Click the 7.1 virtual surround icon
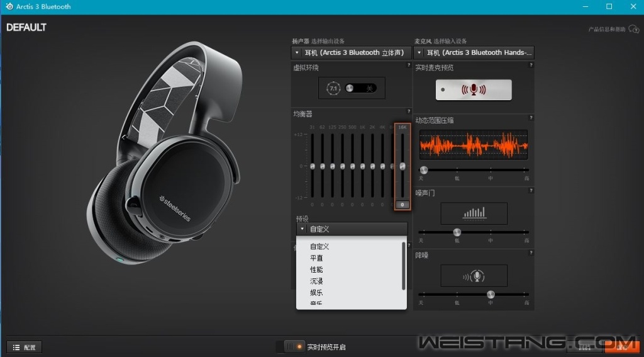Image resolution: width=644 pixels, height=357 pixels. (x=333, y=88)
